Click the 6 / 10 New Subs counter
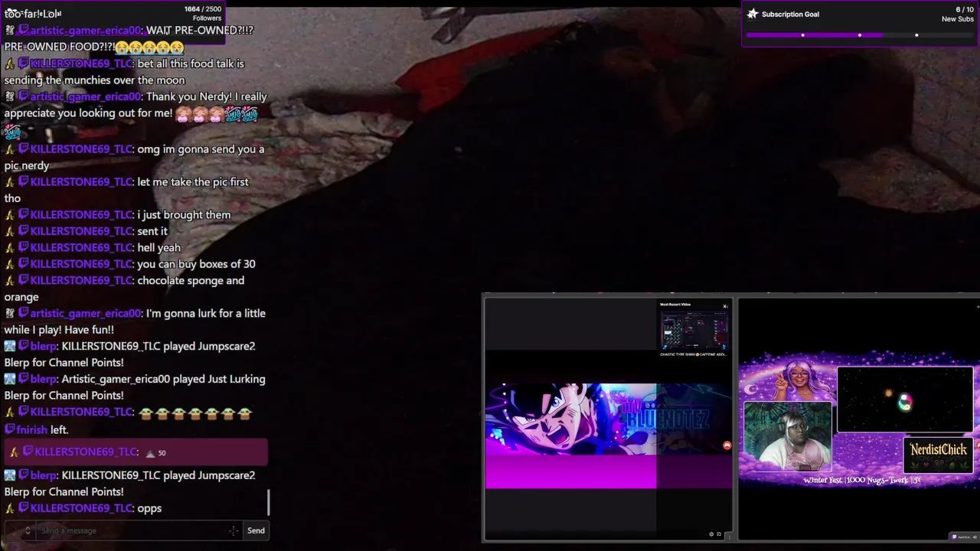Image resolution: width=980 pixels, height=551 pixels. (x=958, y=15)
